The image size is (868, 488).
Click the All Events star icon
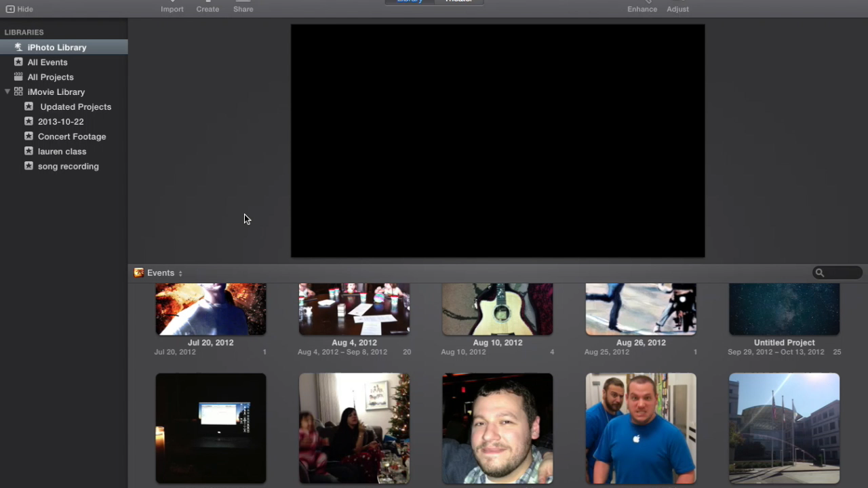[x=18, y=62]
